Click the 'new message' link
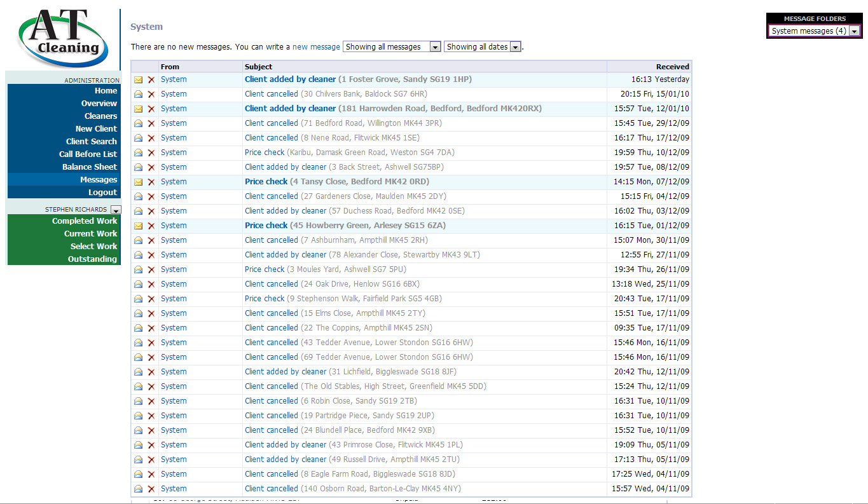Screen dimensions: 868x504 coord(316,47)
